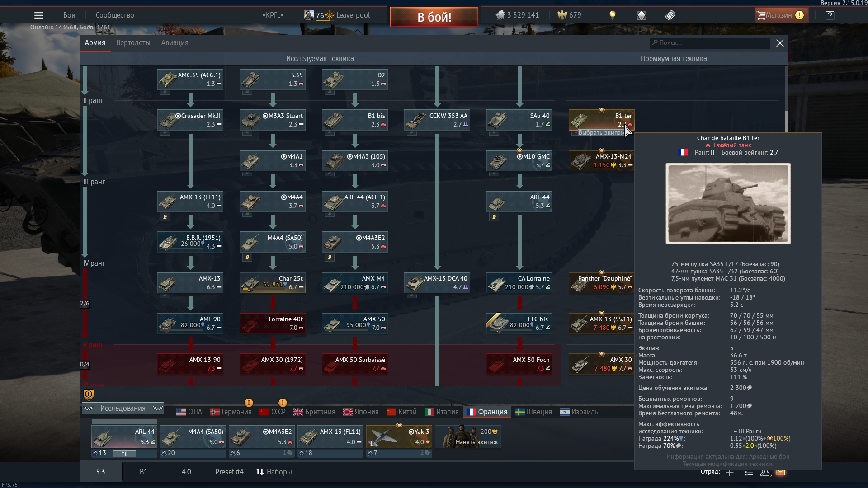
Task: Click Выбрать экипаж under B1 ter
Action: pos(601,132)
